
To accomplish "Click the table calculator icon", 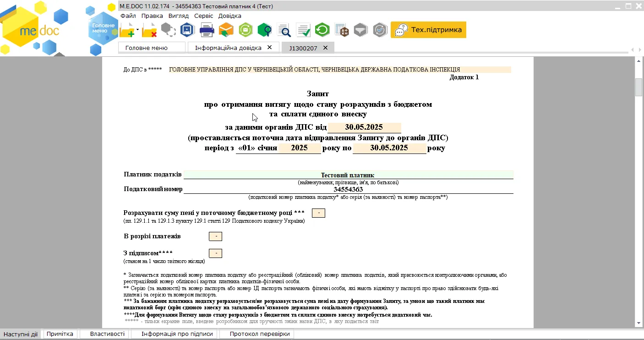I will (x=342, y=31).
